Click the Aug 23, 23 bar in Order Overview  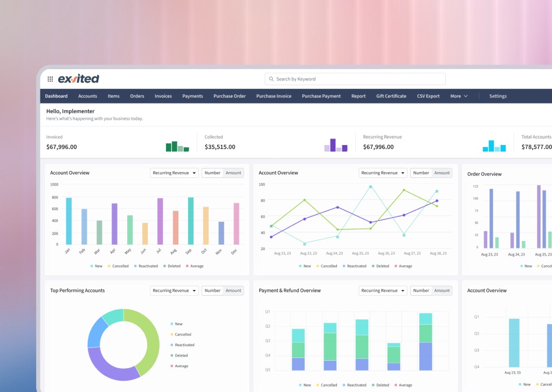coord(491,218)
